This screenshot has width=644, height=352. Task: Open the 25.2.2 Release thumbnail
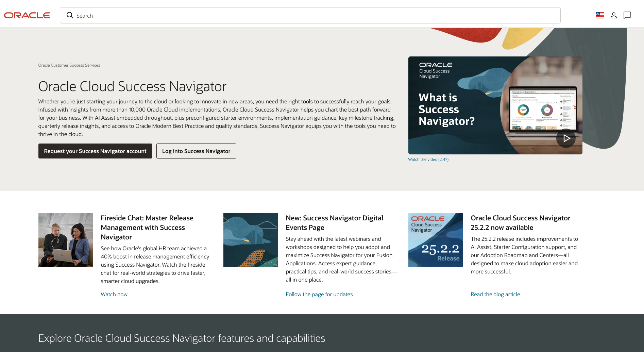pyautogui.click(x=436, y=240)
